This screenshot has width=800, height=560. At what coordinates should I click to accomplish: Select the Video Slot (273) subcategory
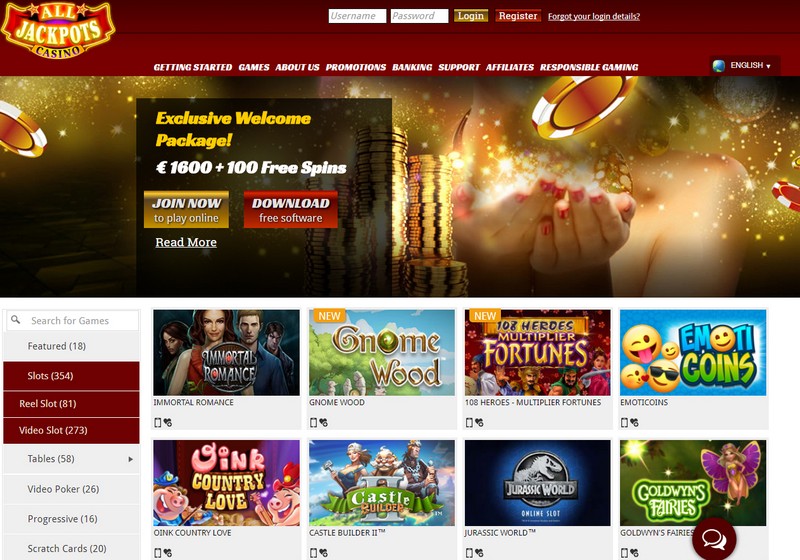point(71,430)
